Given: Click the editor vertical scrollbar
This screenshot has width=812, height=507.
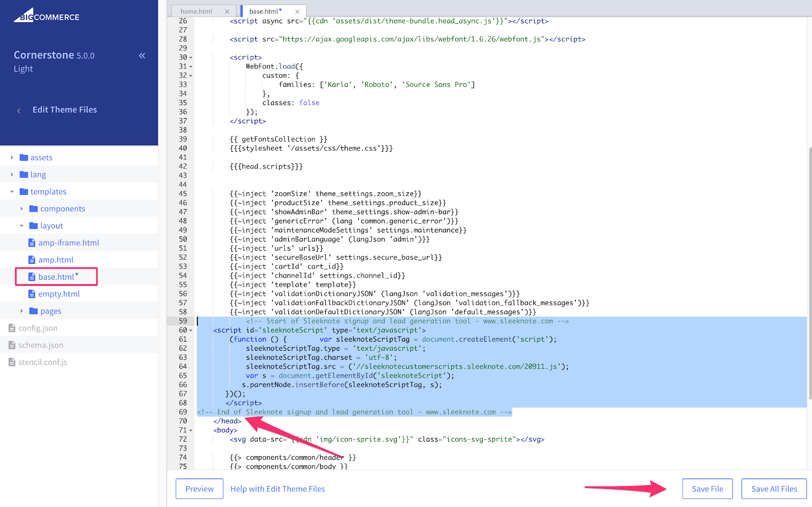Looking at the screenshot, I should [809, 273].
